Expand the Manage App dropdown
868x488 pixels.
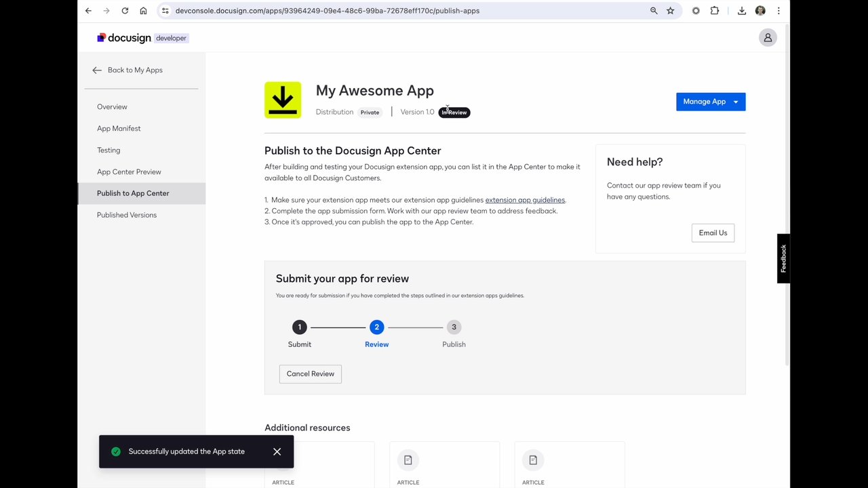click(x=711, y=102)
